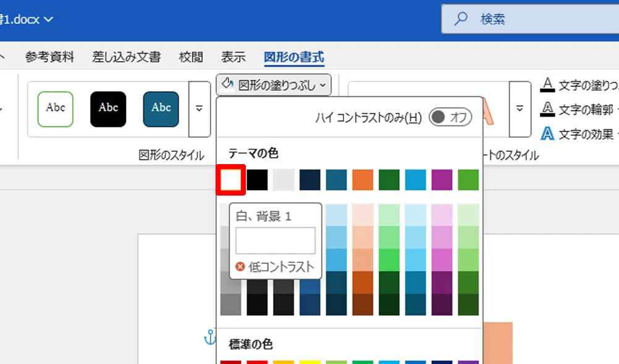Pick the dark green theme color swatch
Image resolution: width=619 pixels, height=364 pixels.
click(389, 180)
